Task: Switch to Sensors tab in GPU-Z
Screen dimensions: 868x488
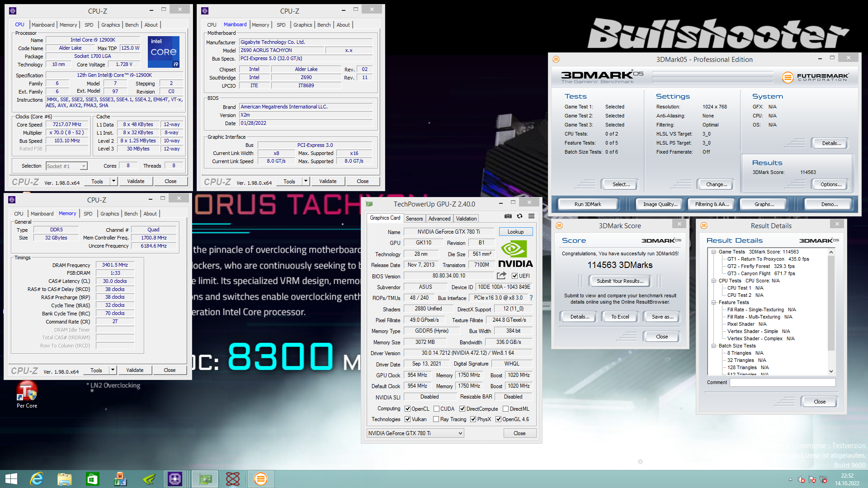Action: tap(414, 219)
